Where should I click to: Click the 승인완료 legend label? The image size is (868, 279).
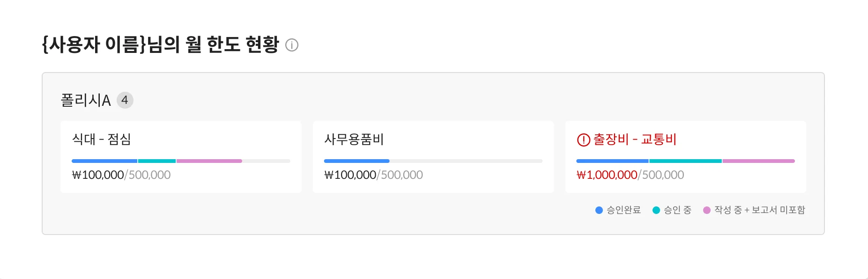(x=623, y=210)
